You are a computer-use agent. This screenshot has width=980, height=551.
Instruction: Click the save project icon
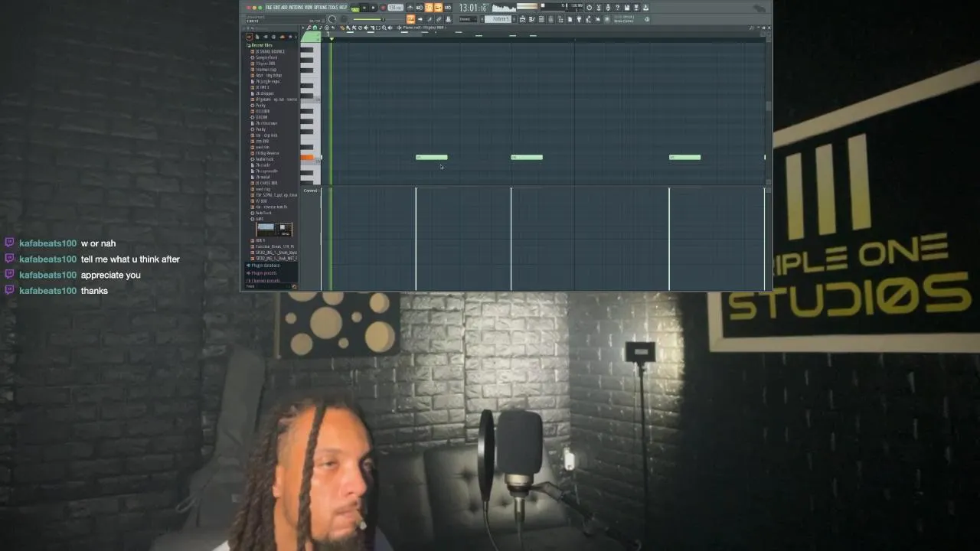pyautogui.click(x=627, y=8)
